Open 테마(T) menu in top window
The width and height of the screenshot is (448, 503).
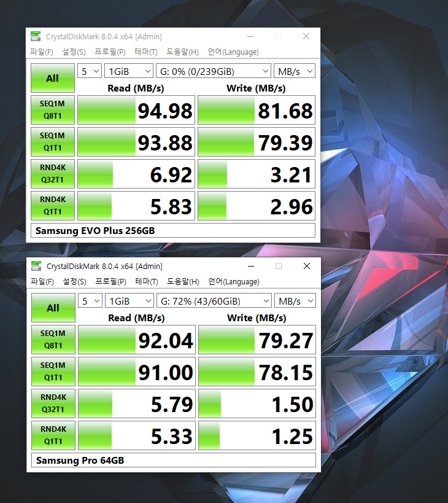pyautogui.click(x=146, y=52)
